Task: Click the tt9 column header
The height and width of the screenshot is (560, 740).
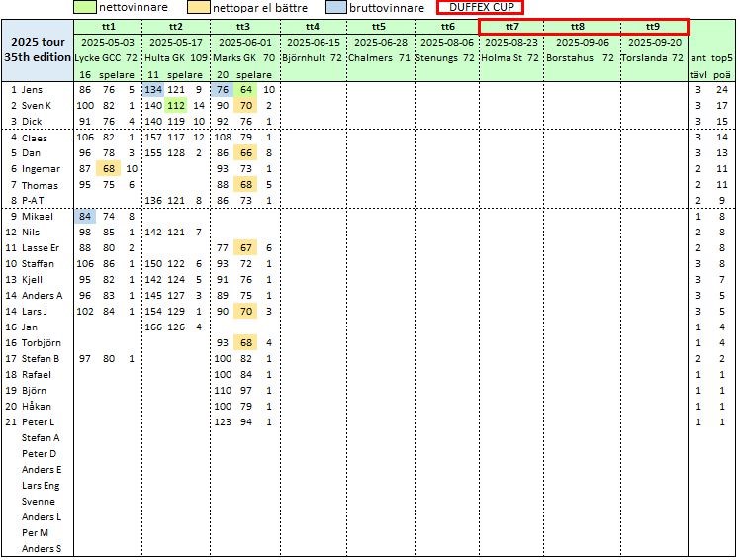Action: pos(652,26)
